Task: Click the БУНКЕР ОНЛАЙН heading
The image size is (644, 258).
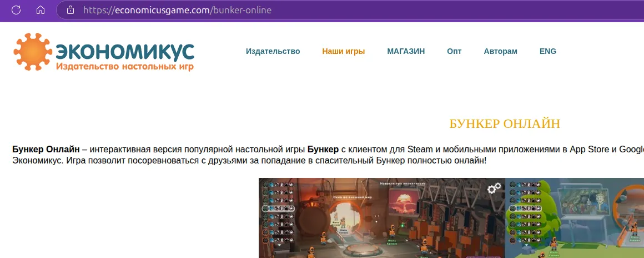Action: [x=505, y=124]
